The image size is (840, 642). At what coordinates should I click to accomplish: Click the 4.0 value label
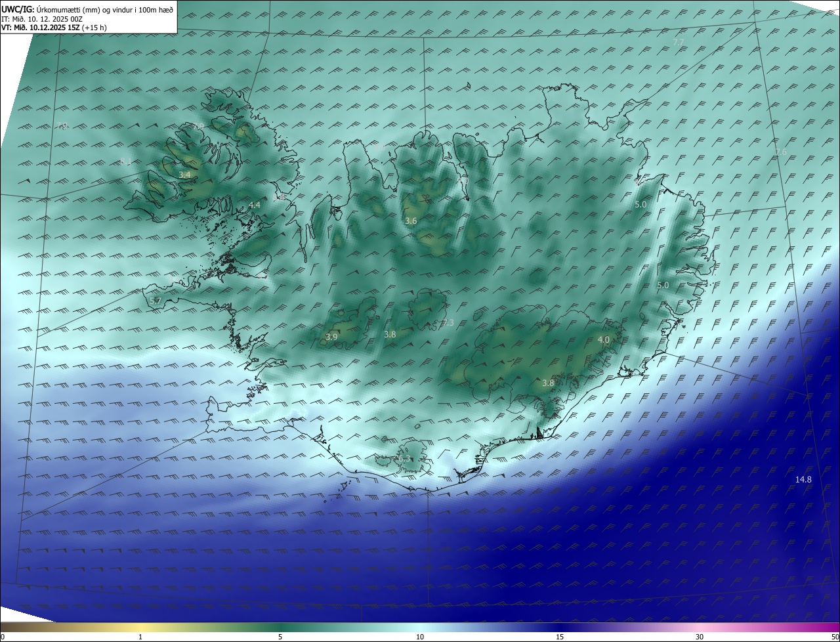pos(604,339)
